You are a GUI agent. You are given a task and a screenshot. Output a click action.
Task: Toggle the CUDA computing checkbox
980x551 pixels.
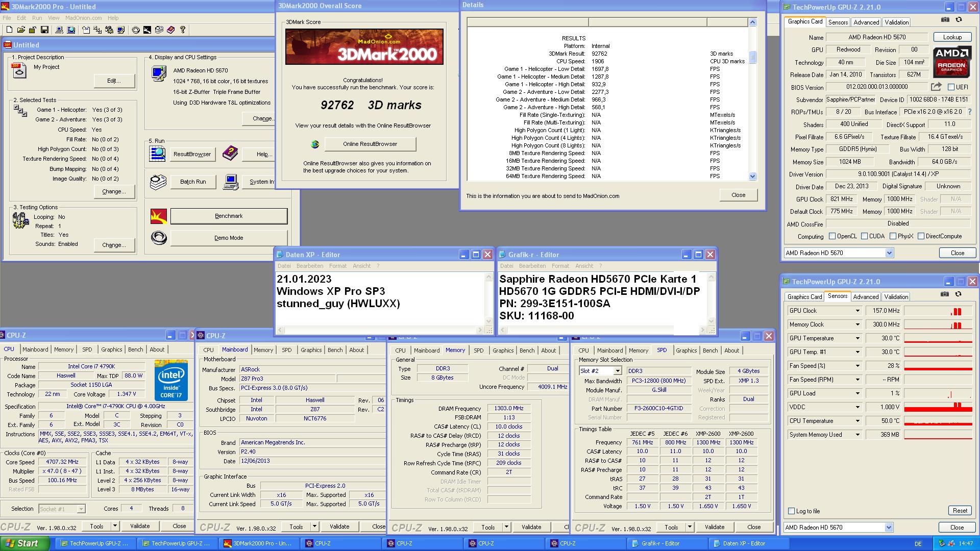864,236
